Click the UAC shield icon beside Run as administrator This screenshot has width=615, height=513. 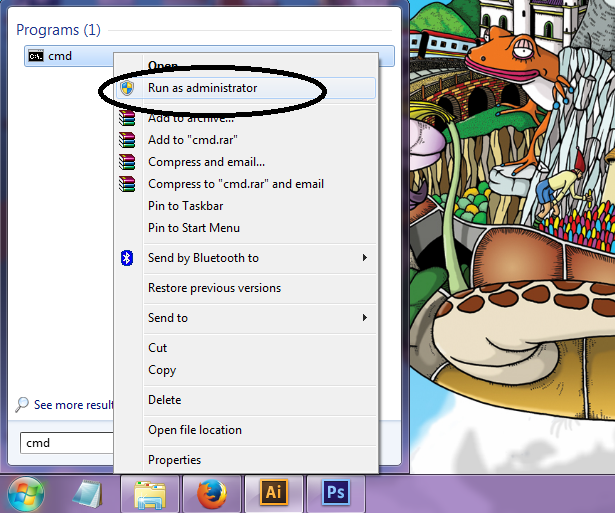pos(127,88)
